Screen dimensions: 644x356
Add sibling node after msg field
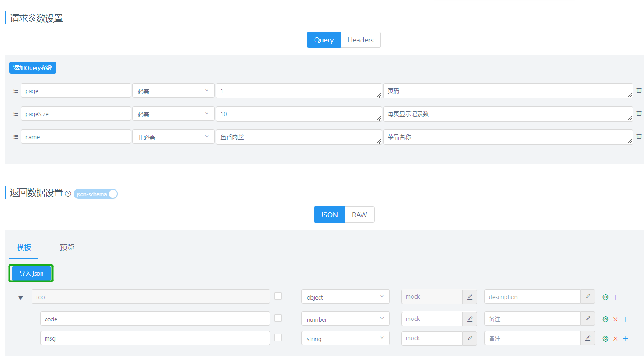pos(625,339)
